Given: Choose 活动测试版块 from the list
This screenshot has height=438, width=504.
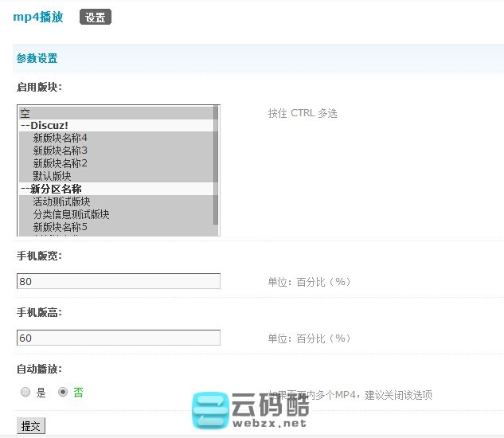Looking at the screenshot, I should point(61,201).
